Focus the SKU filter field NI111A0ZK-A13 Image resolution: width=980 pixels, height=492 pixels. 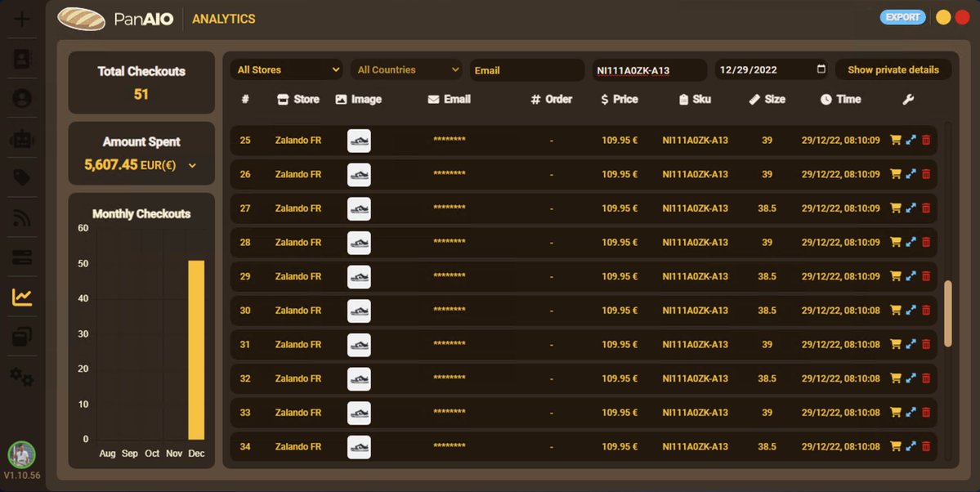click(649, 70)
